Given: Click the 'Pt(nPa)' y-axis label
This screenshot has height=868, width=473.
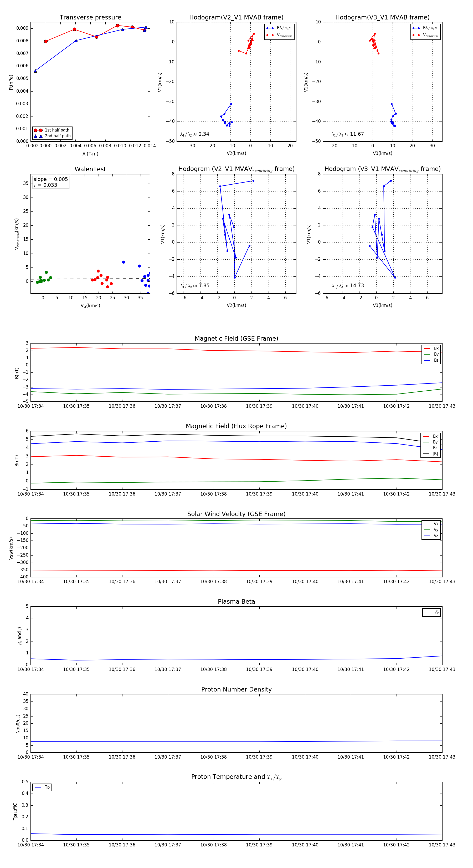Looking at the screenshot, I should pos(11,82).
